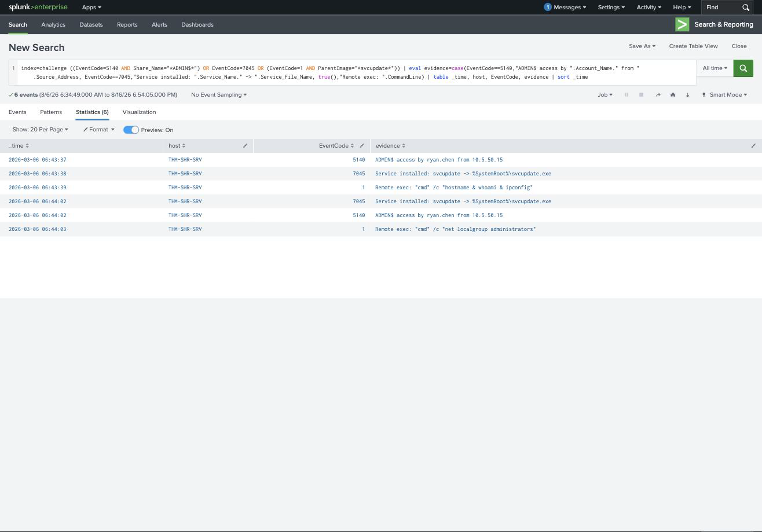The image size is (762, 532).
Task: Click EventCode 1 in 06:44:03 row
Action: click(x=364, y=229)
